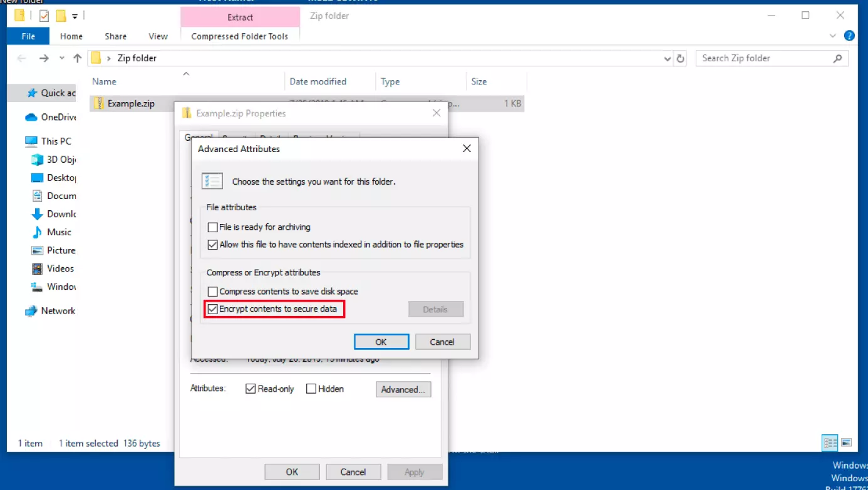Open the File menu in Explorer
The image size is (868, 490).
coord(28,36)
